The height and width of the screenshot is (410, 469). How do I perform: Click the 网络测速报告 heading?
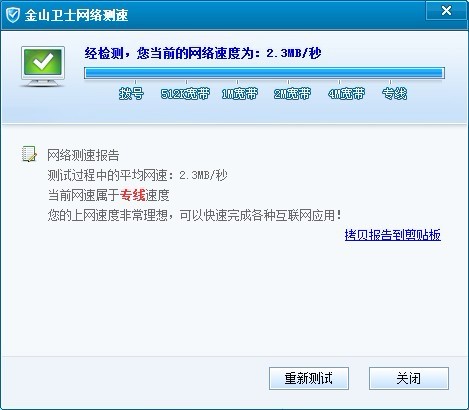pyautogui.click(x=83, y=155)
